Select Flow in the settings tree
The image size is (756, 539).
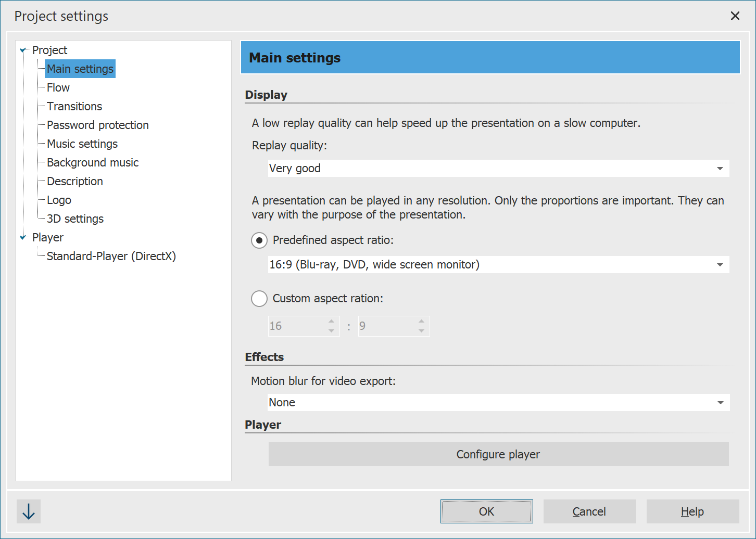tap(57, 87)
